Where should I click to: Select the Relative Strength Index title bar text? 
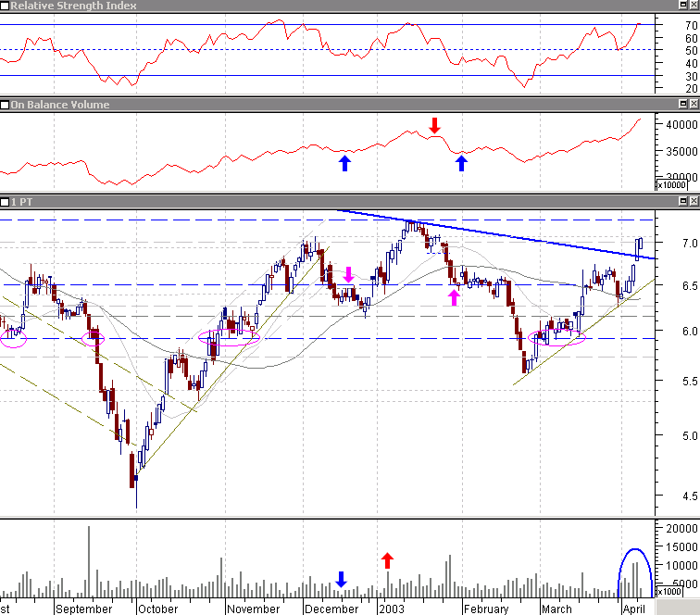pyautogui.click(x=74, y=6)
